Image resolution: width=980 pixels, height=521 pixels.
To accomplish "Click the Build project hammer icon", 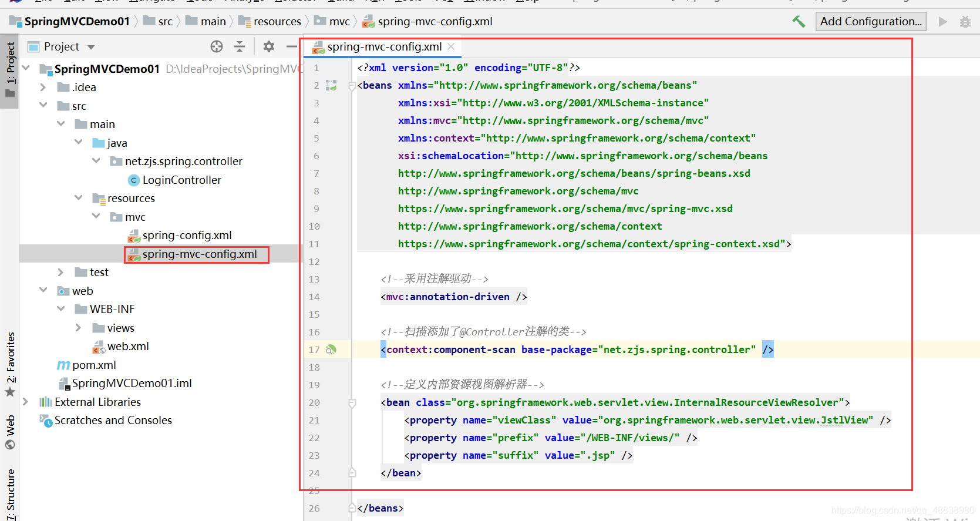I will (799, 22).
